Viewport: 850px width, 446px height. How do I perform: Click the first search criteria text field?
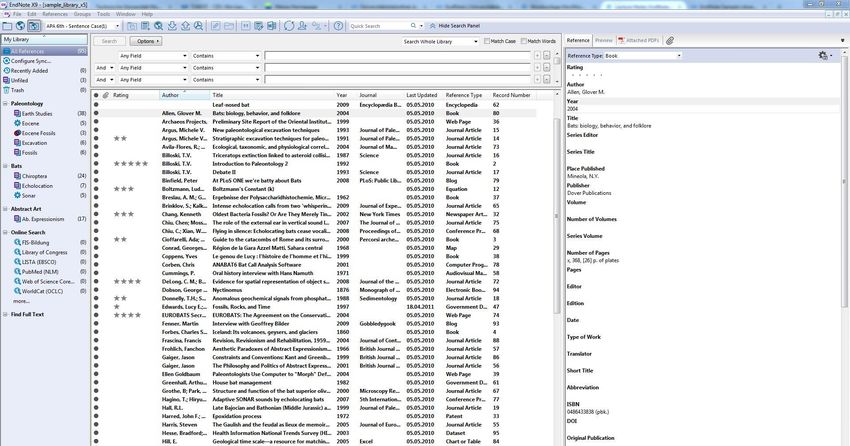click(397, 56)
